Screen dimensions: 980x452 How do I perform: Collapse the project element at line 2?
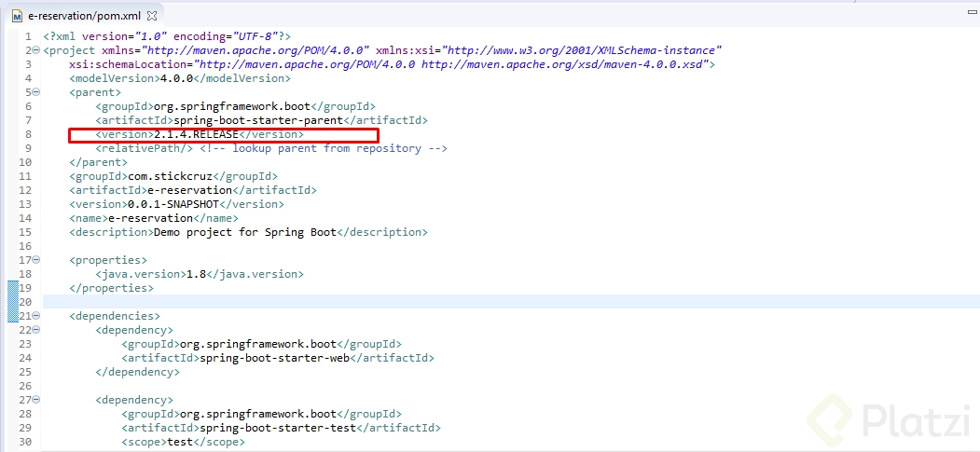[36, 50]
